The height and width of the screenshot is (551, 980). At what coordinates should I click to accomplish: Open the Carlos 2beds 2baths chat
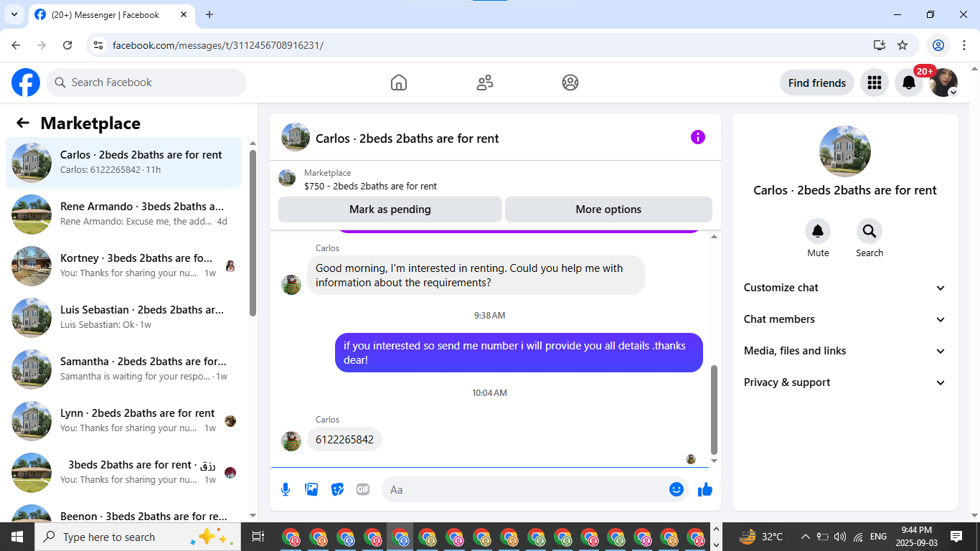click(124, 163)
